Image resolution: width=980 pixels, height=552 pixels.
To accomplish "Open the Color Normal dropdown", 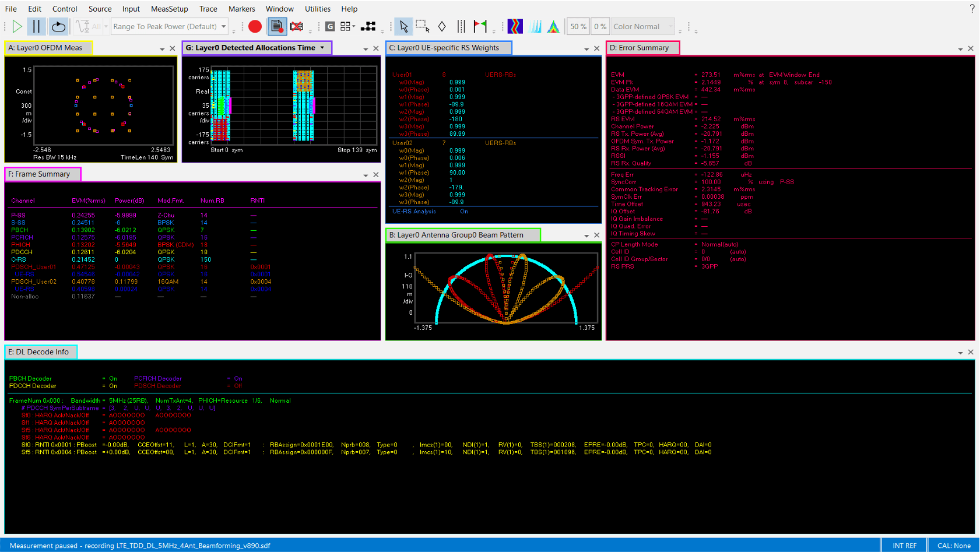I will [642, 26].
